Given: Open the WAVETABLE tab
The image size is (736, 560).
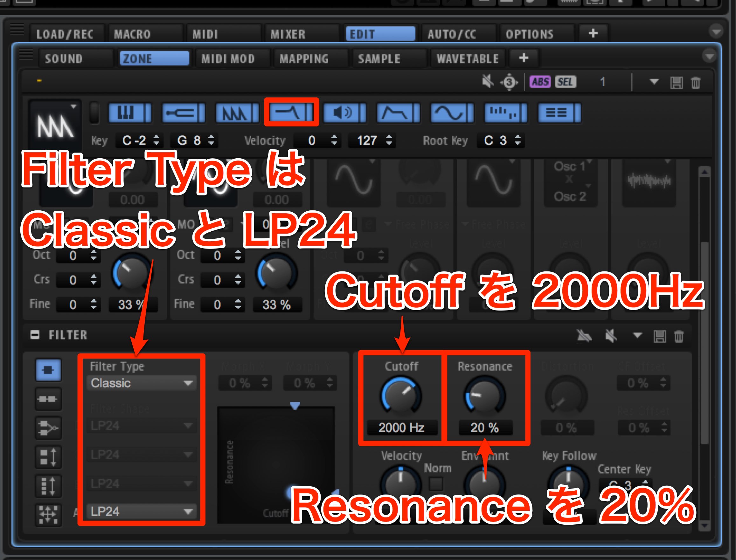Looking at the screenshot, I should [x=468, y=59].
